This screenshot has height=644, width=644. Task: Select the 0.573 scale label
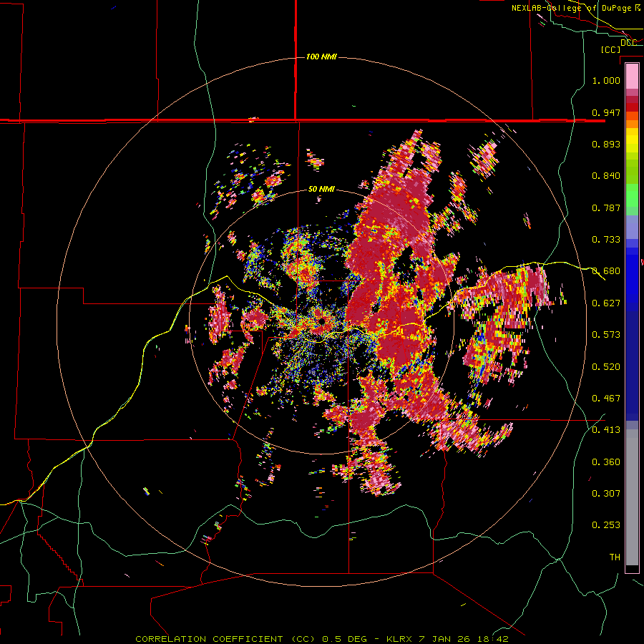point(606,335)
